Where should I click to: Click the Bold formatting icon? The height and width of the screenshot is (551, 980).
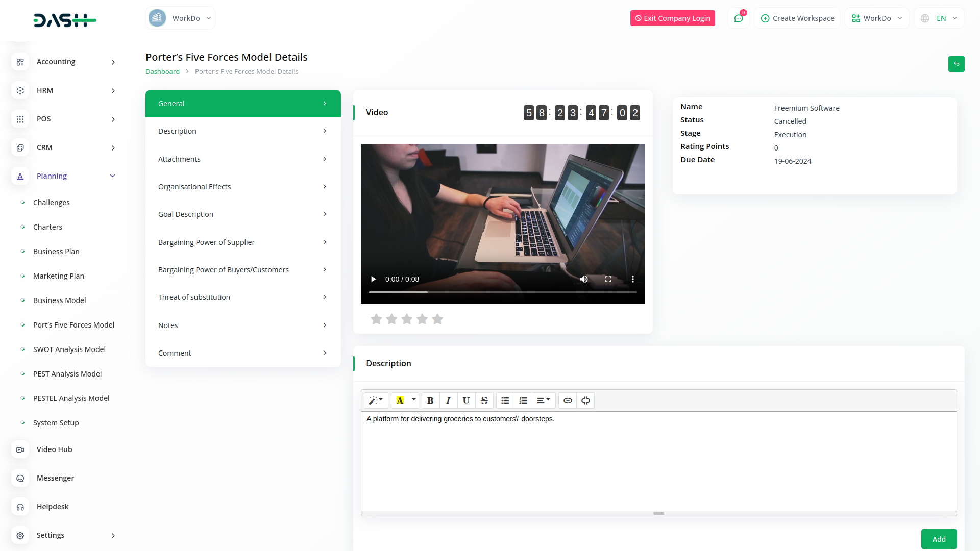430,400
